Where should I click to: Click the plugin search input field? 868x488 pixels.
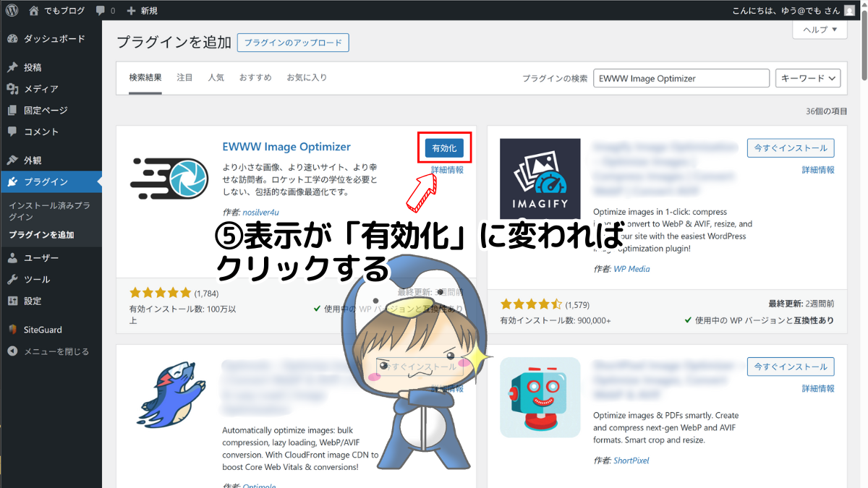681,78
